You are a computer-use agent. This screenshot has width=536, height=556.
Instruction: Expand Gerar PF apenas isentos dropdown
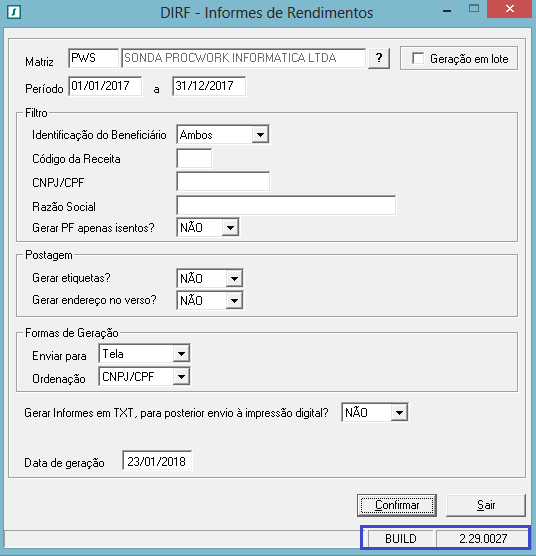(x=230, y=228)
